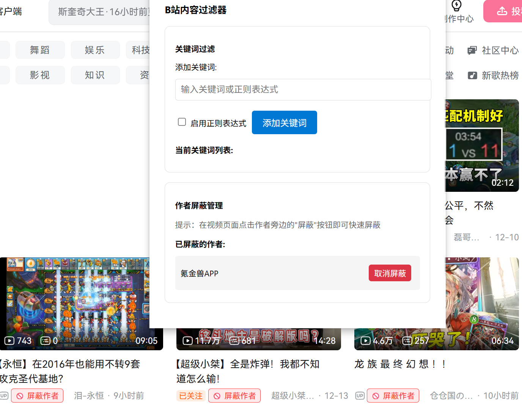Open 社区中心 via its chat icon

pos(472,50)
